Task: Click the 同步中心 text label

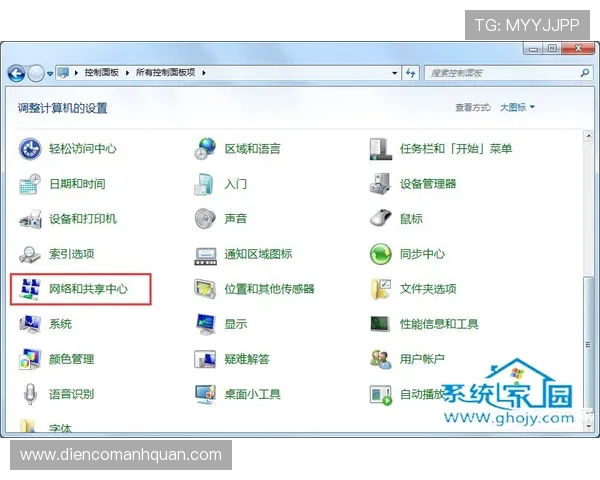Action: click(422, 254)
